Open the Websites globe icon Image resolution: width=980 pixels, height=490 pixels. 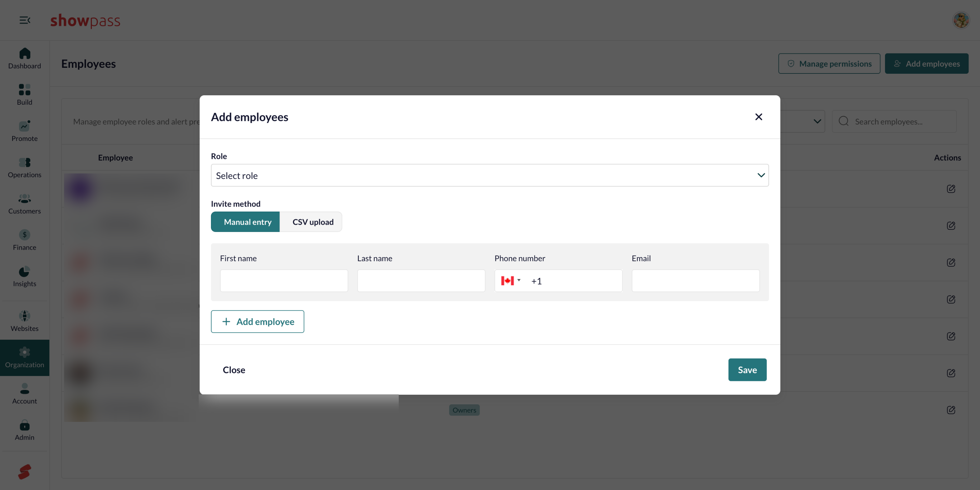point(24,316)
